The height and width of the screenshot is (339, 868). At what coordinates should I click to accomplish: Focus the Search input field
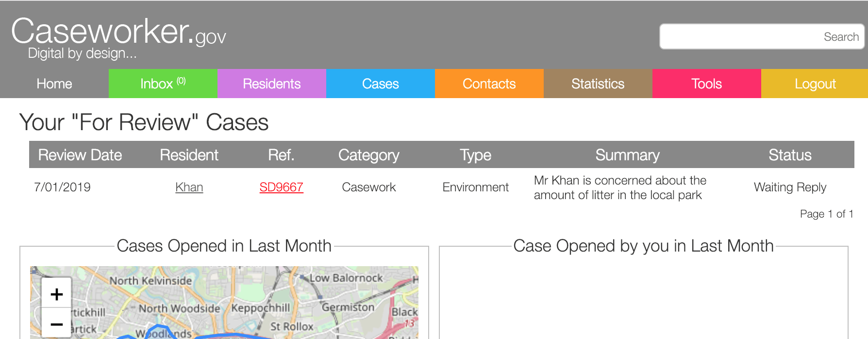(x=761, y=36)
